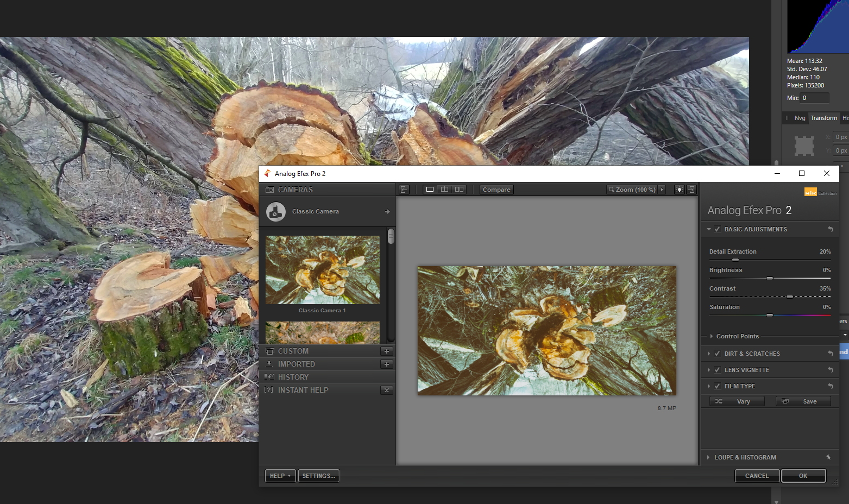Expand the Loupe & Histogram panel

[708, 457]
